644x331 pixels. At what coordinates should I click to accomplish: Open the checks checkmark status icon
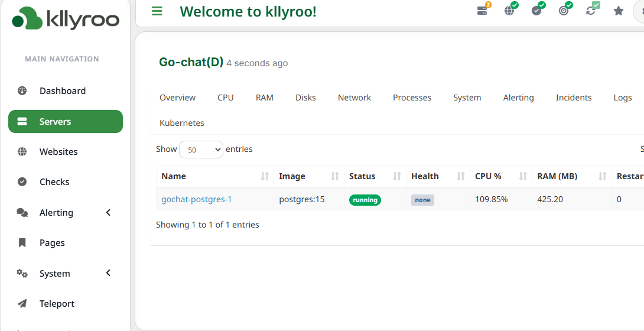536,11
